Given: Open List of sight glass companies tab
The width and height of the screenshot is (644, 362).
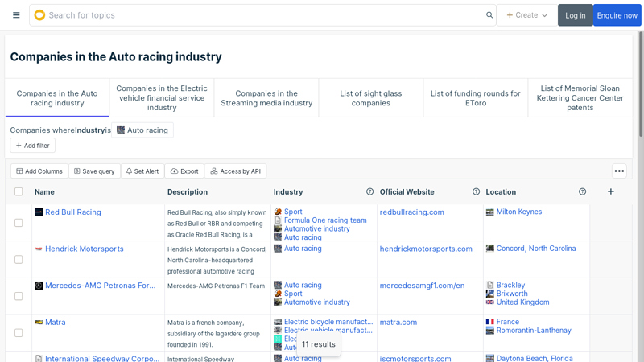Looking at the screenshot, I should (x=371, y=98).
